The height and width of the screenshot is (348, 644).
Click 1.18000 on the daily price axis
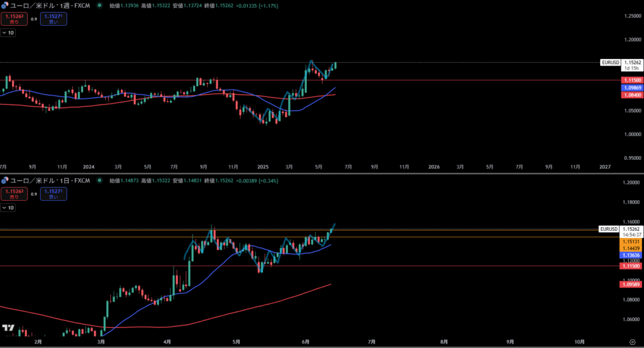631,202
